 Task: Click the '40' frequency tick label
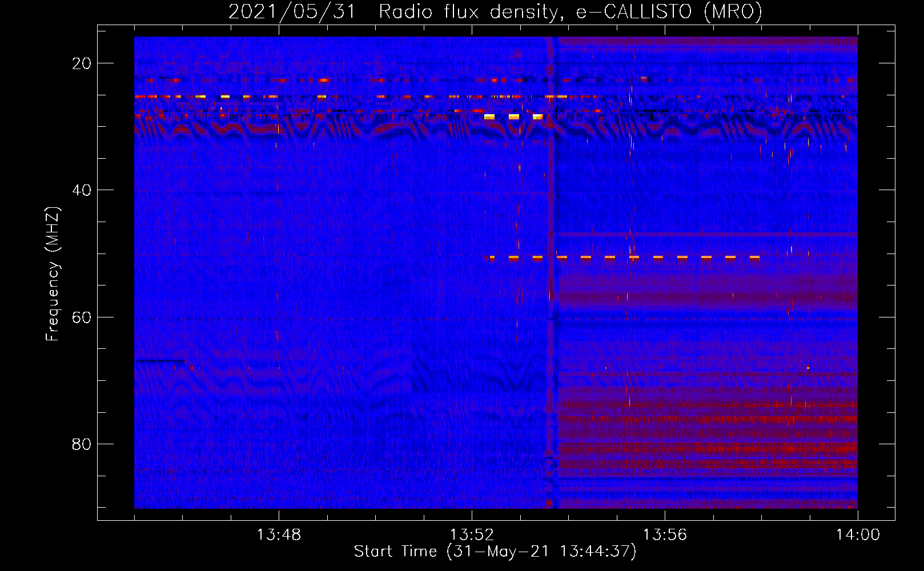(x=82, y=190)
